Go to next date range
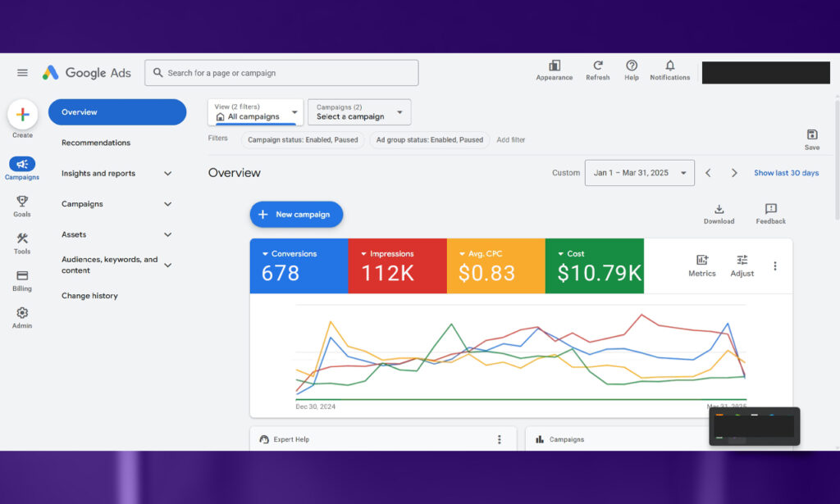This screenshot has width=840, height=504. [x=734, y=173]
